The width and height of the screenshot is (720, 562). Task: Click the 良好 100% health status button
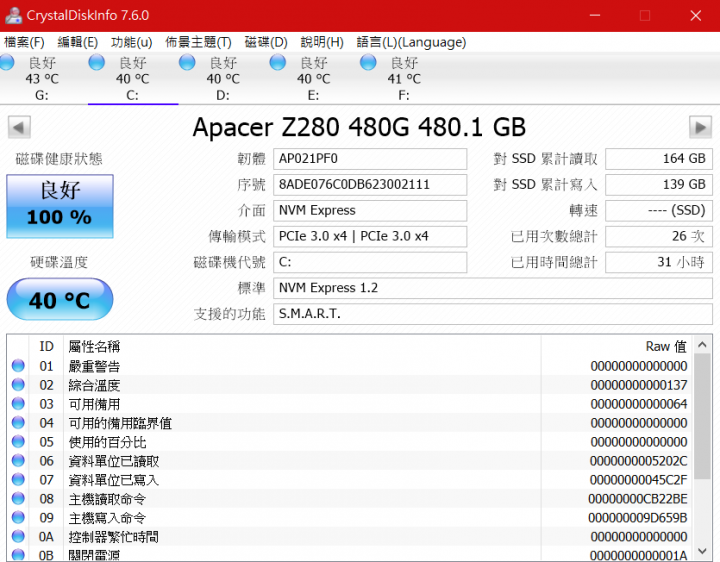pos(60,206)
